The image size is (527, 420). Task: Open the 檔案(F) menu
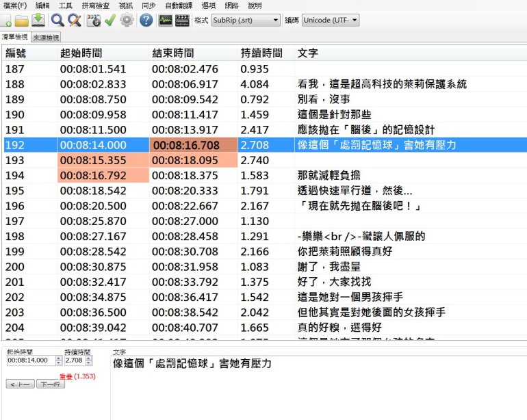[15, 5]
